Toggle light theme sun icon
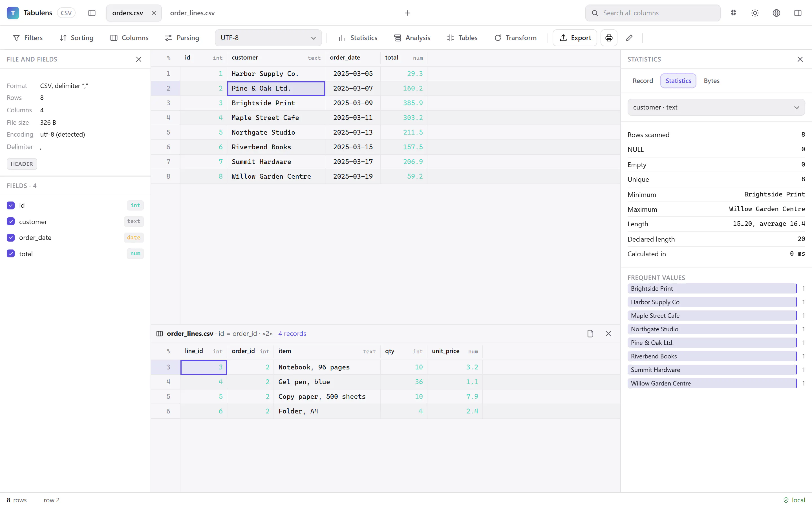Viewport: 812px width, 508px height. coord(755,13)
